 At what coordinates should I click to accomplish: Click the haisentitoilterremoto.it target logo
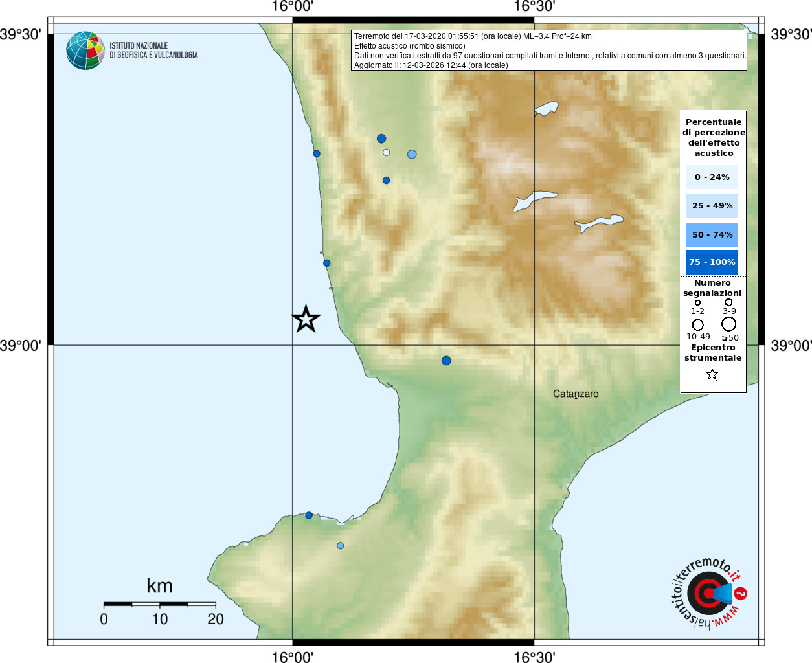point(708,593)
